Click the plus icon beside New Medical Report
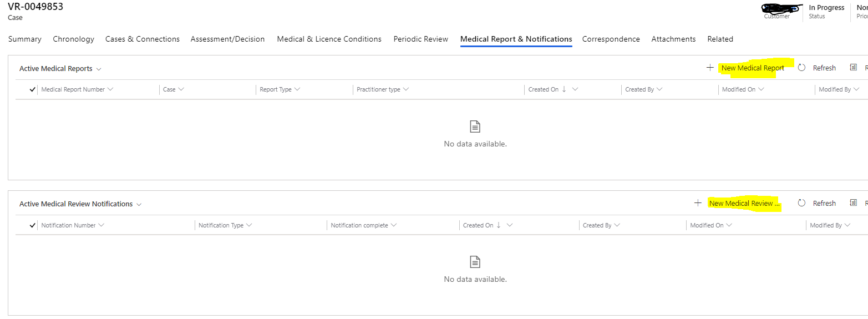 point(710,68)
